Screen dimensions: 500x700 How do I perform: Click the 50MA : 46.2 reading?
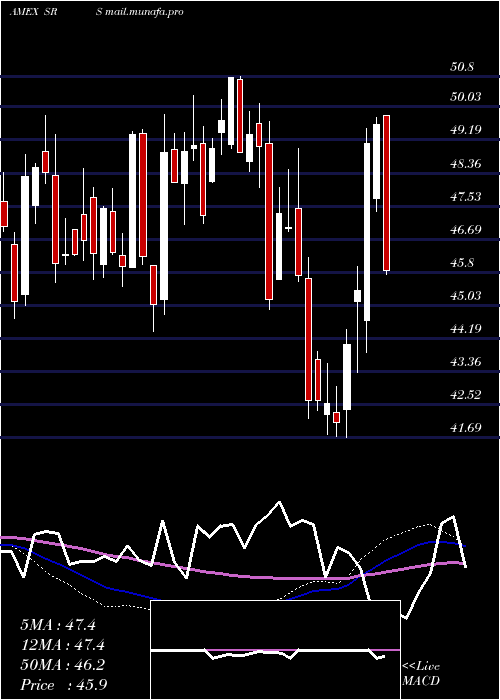[62, 665]
